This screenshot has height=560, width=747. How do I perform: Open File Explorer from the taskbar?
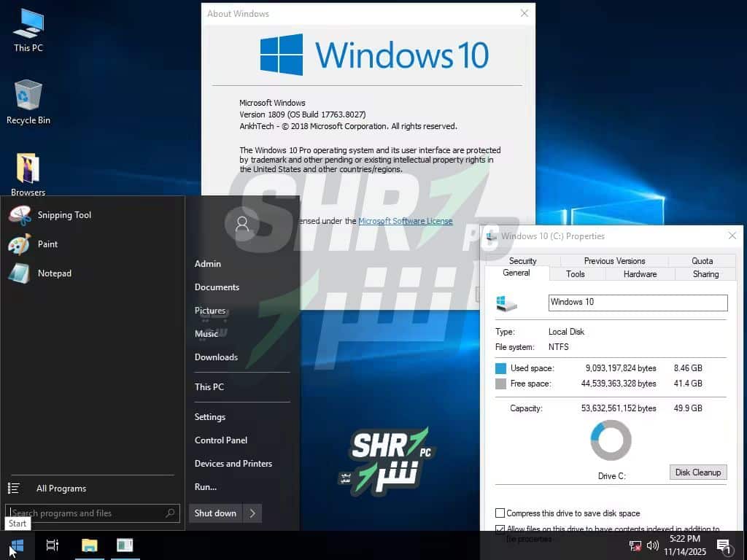[x=89, y=545]
